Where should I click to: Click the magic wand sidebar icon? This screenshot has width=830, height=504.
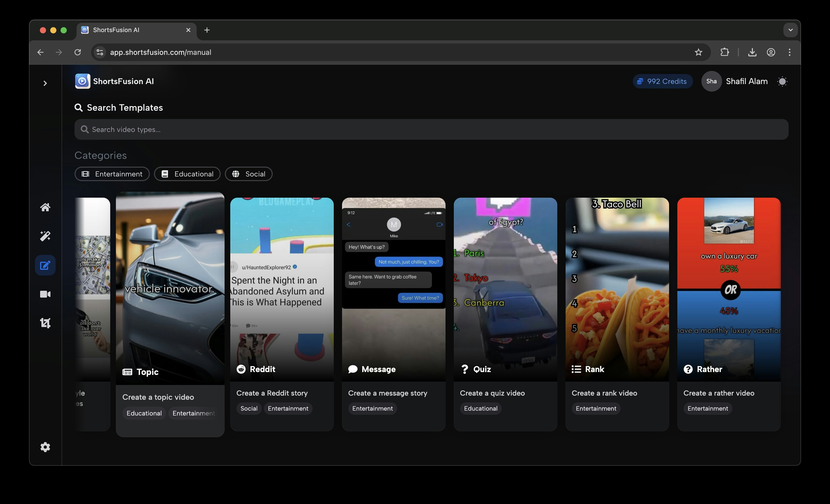tap(45, 236)
